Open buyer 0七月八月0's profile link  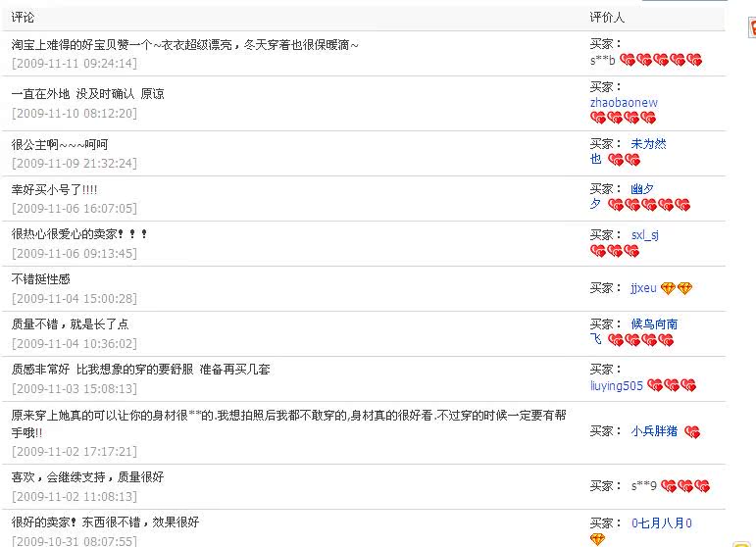point(661,523)
